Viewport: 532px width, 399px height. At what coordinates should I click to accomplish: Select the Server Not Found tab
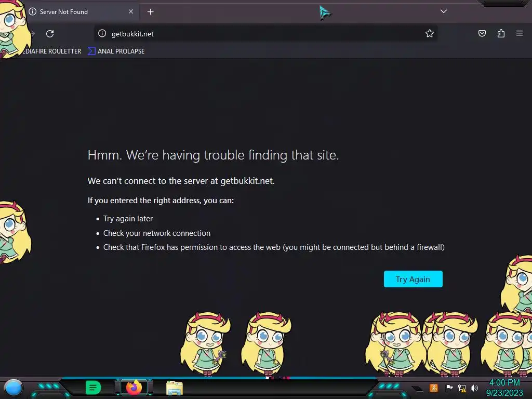[82, 12]
